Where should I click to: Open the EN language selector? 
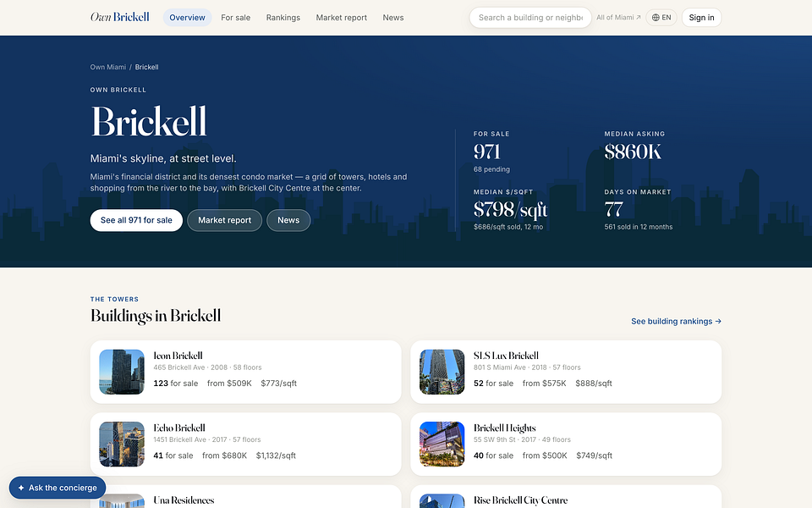pyautogui.click(x=661, y=18)
